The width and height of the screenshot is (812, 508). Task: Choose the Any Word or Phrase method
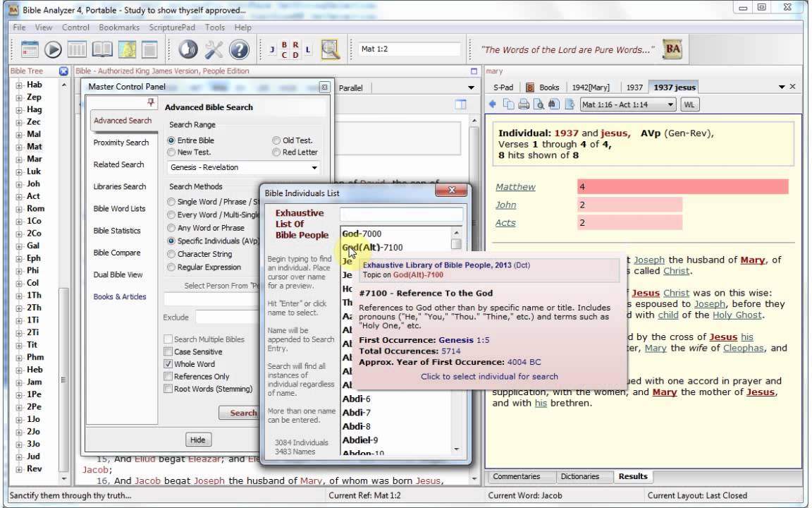[171, 228]
